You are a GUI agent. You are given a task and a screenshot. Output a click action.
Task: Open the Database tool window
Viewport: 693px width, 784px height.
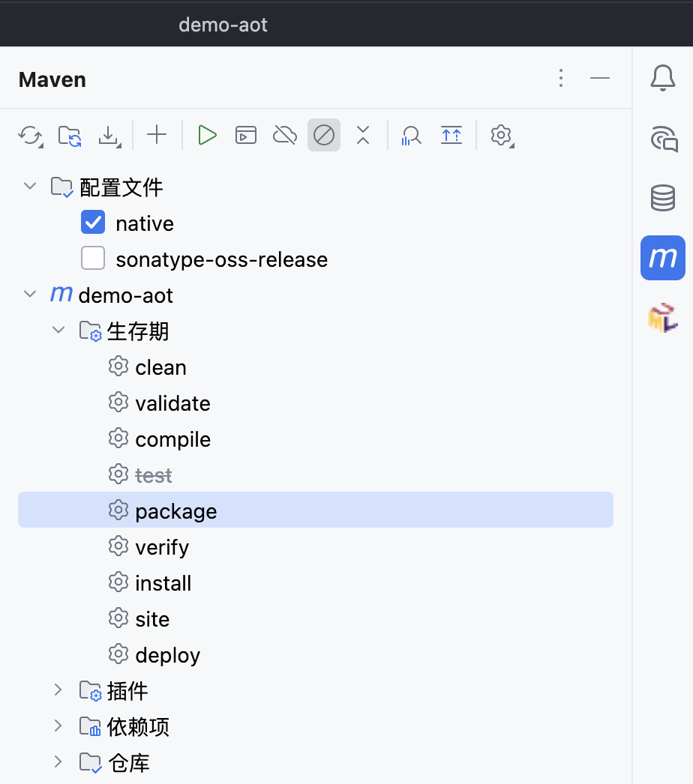pos(663,198)
